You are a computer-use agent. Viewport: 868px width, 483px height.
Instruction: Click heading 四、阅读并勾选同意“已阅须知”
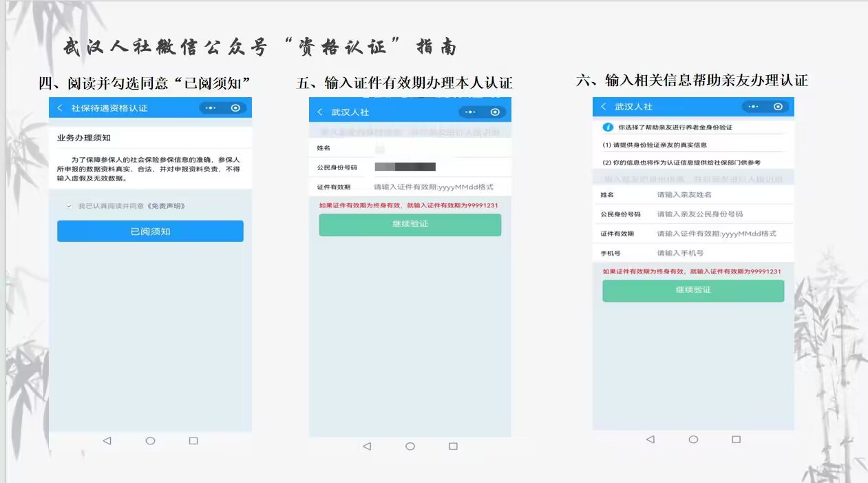[144, 83]
